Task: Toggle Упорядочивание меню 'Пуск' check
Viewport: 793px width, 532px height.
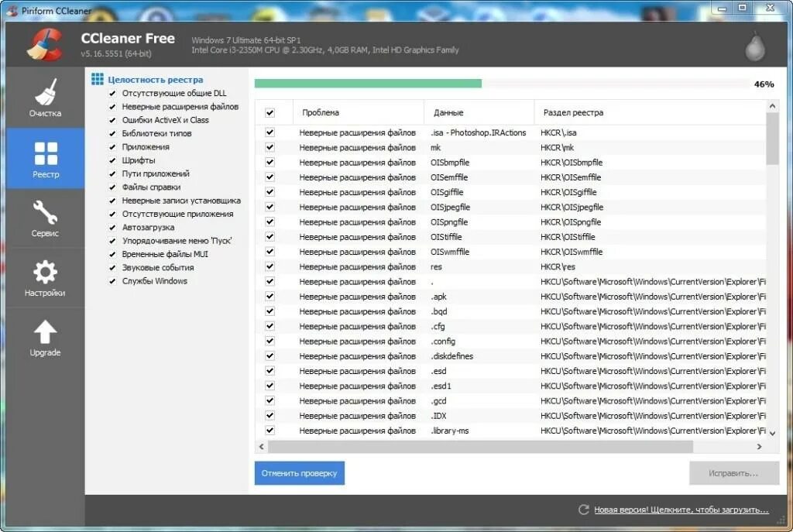Action: coord(113,241)
